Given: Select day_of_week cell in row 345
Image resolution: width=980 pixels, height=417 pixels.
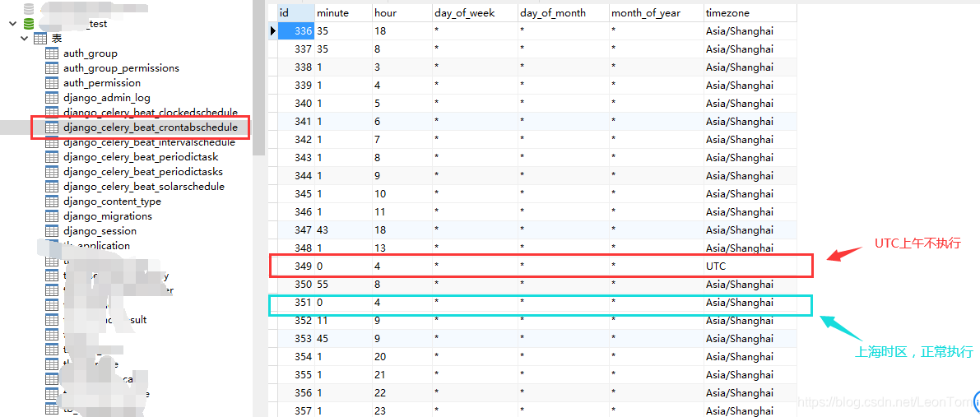Looking at the screenshot, I should [x=475, y=194].
